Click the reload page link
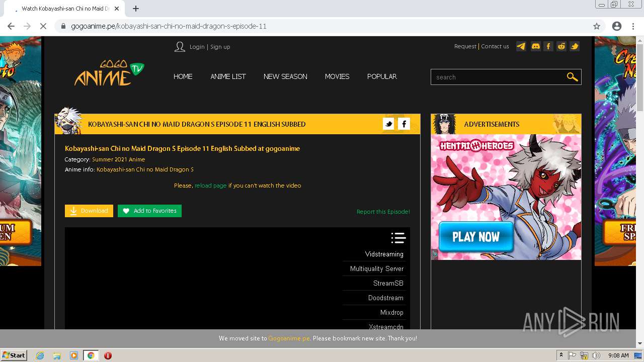The image size is (644, 362). point(210,186)
